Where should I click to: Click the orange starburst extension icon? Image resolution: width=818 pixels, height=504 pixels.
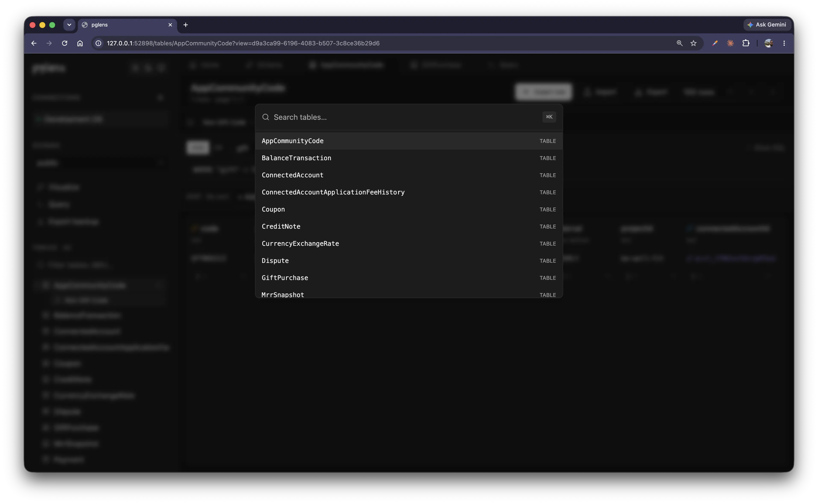730,43
